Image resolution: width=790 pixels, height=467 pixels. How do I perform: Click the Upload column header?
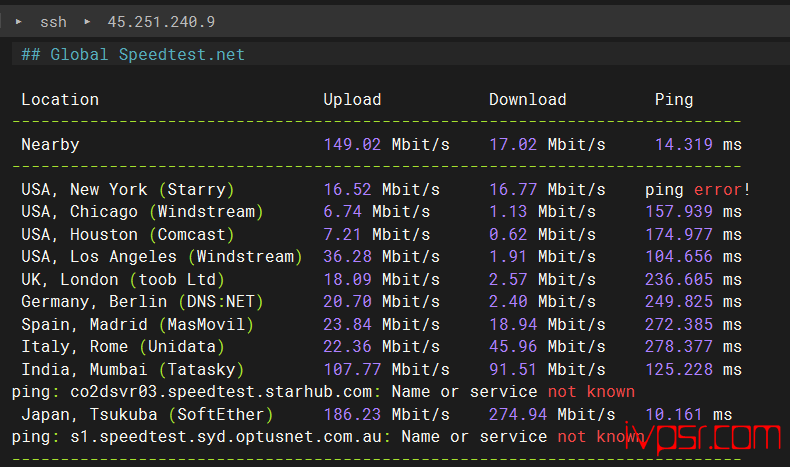pos(352,99)
